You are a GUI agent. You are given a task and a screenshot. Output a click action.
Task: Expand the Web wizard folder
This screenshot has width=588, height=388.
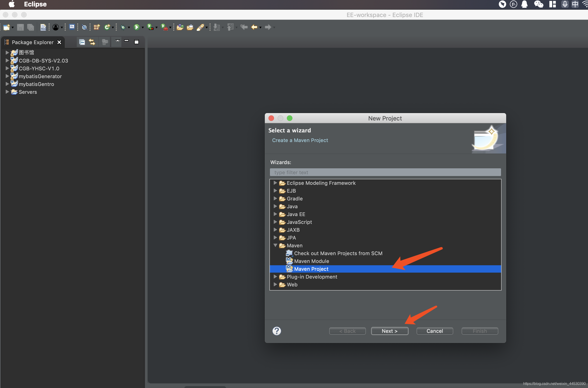(x=275, y=285)
